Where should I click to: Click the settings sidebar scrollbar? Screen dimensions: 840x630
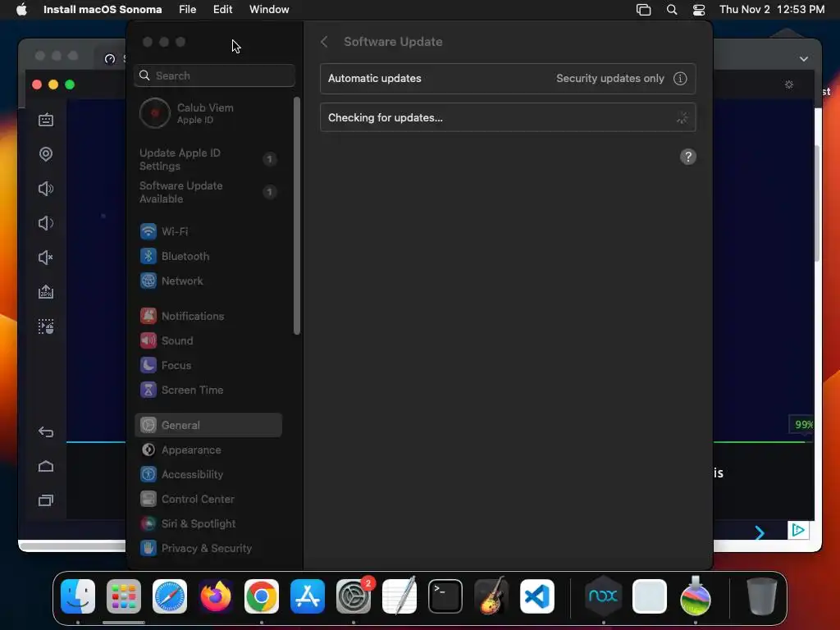297,216
